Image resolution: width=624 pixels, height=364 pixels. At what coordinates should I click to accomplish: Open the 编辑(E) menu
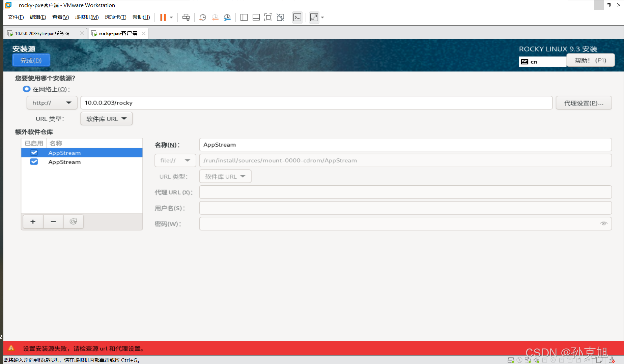pyautogui.click(x=38, y=17)
